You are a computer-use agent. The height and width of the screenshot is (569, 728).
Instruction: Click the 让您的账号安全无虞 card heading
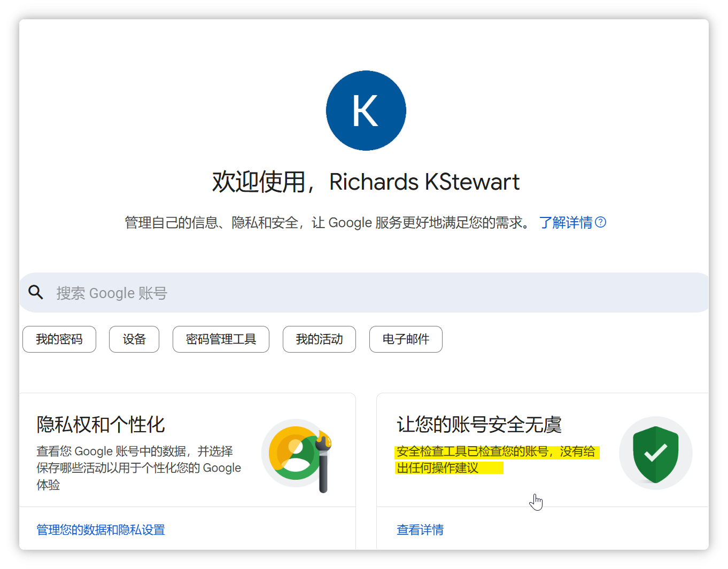479,425
